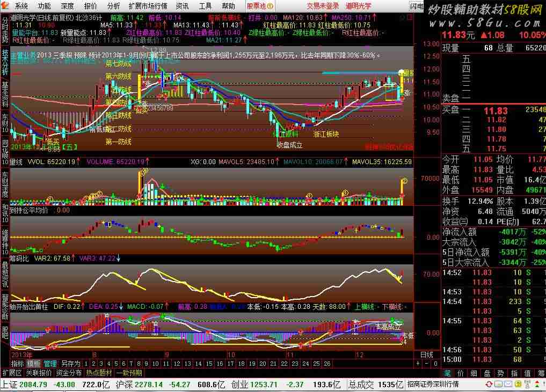Select 最新资讯 in left sidebar
Screen dimensions: 546x392
click(5, 274)
